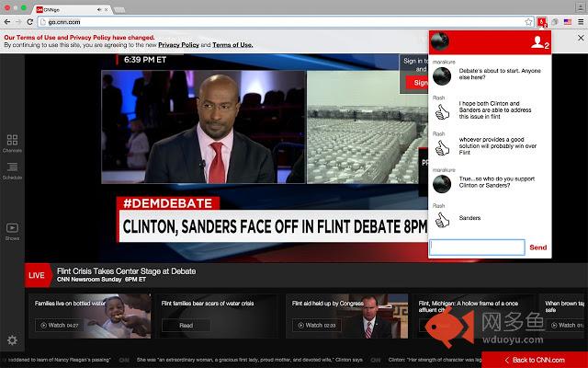This screenshot has height=368, width=588.
Task: Click 'whoever provides a good solution' message
Action: tap(498, 145)
